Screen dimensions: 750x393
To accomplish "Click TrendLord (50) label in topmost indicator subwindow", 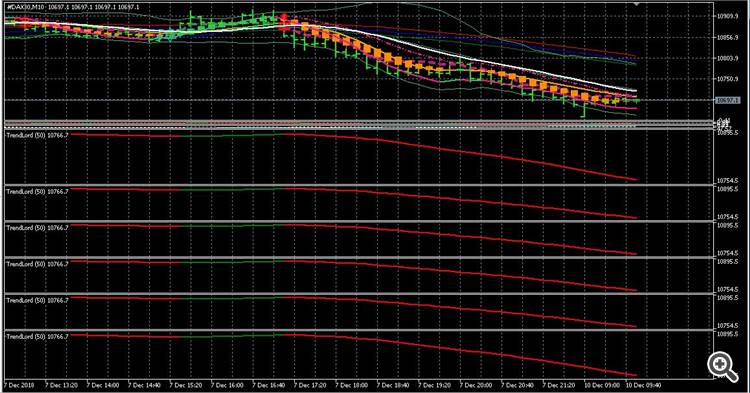I will (x=37, y=135).
